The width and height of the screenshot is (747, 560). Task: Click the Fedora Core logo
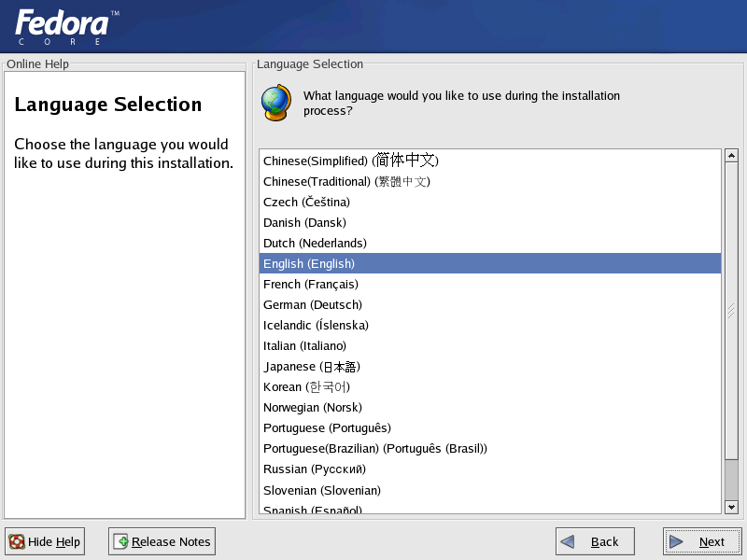63,27
